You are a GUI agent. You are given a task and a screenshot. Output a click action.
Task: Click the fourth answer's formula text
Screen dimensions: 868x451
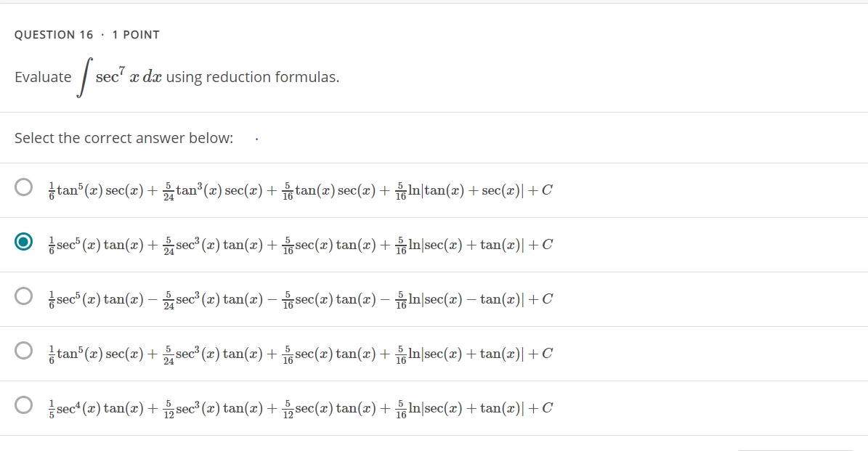[x=301, y=354]
